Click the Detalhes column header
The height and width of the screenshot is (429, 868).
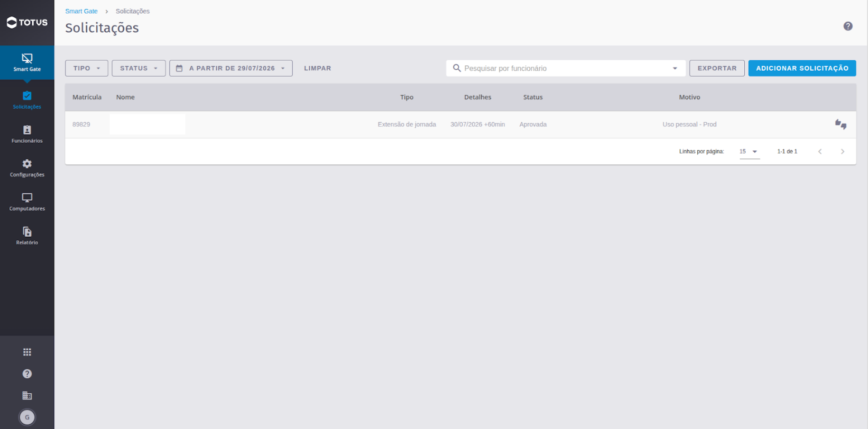coord(477,97)
